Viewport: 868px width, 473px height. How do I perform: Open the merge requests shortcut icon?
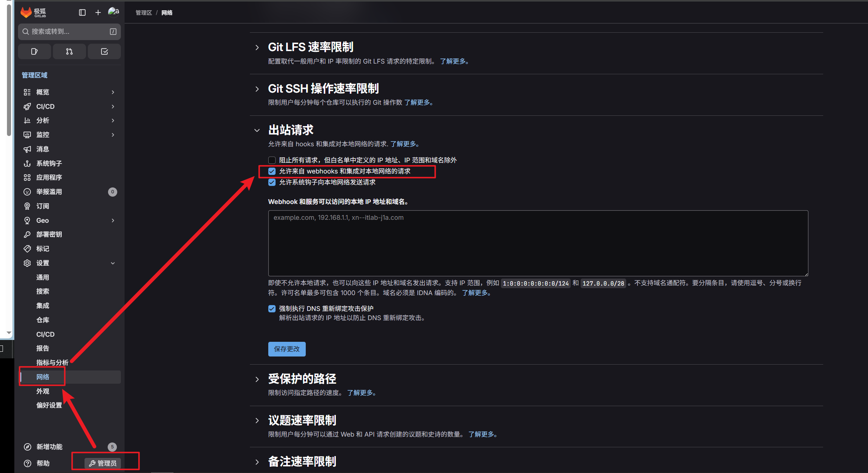click(x=69, y=51)
